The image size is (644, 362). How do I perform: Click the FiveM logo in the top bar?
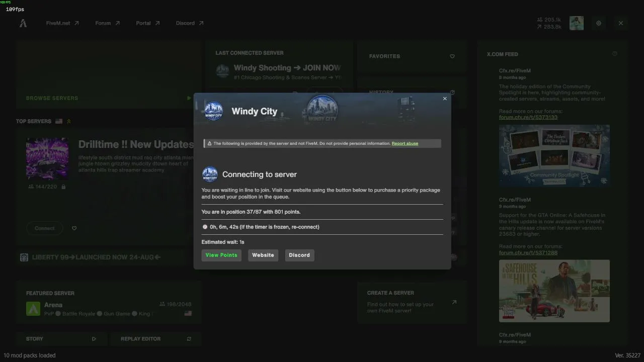[23, 23]
